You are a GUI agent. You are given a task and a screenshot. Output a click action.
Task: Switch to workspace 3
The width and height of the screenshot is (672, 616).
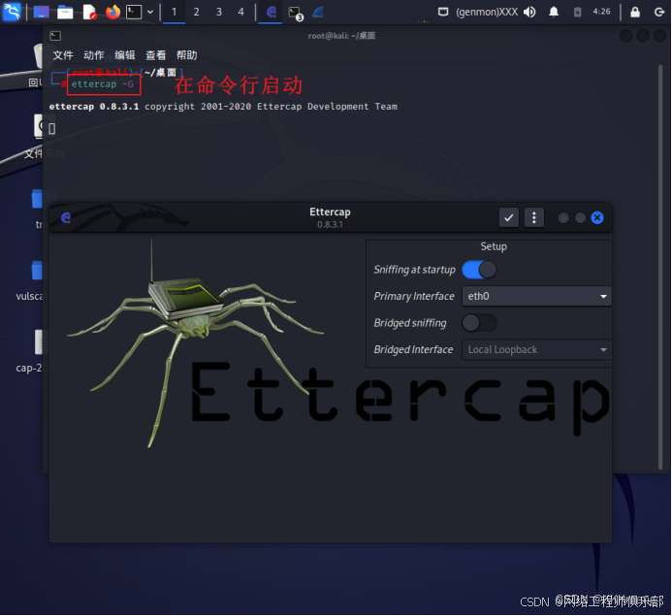[219, 12]
